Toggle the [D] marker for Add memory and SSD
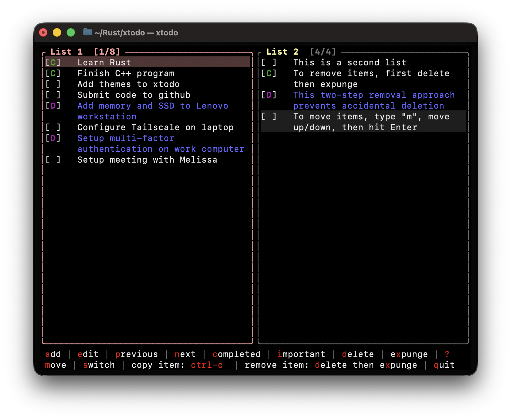Screen dimensions: 511x420 (x=53, y=106)
